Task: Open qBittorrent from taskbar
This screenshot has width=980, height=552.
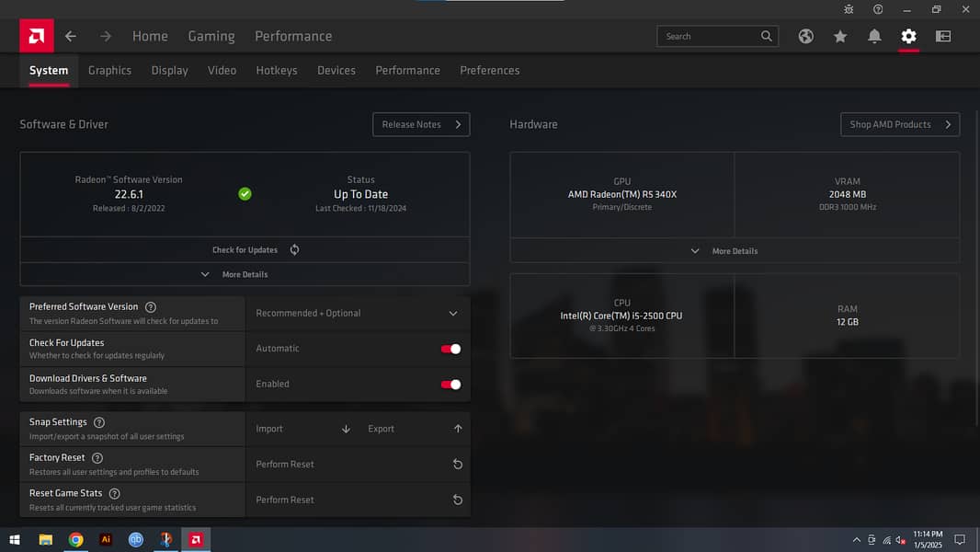Action: 136,539
